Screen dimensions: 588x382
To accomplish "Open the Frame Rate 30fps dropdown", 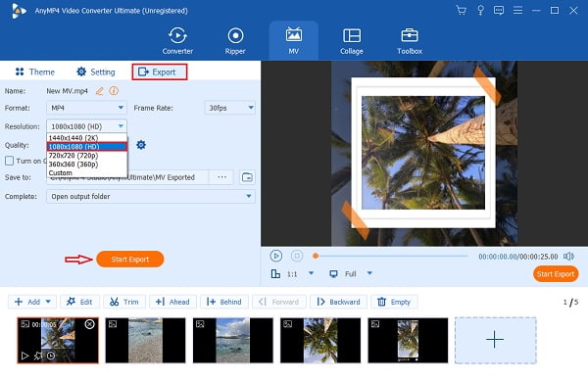I will click(x=229, y=108).
